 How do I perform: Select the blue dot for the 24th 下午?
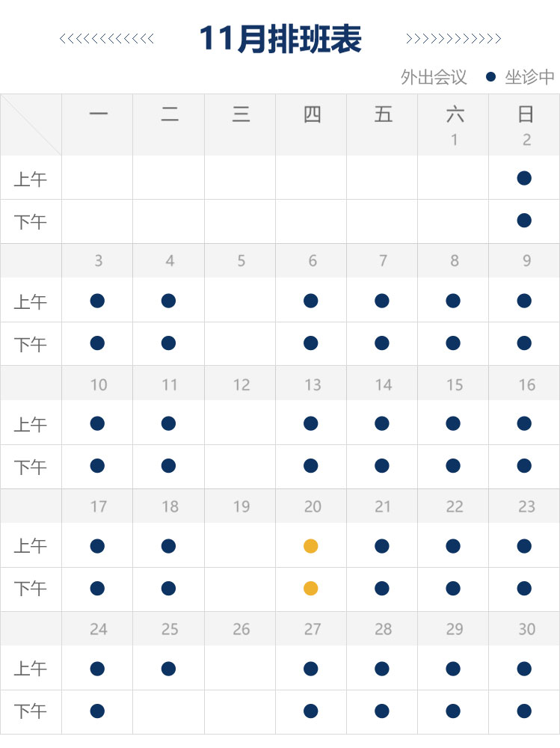pyautogui.click(x=97, y=711)
